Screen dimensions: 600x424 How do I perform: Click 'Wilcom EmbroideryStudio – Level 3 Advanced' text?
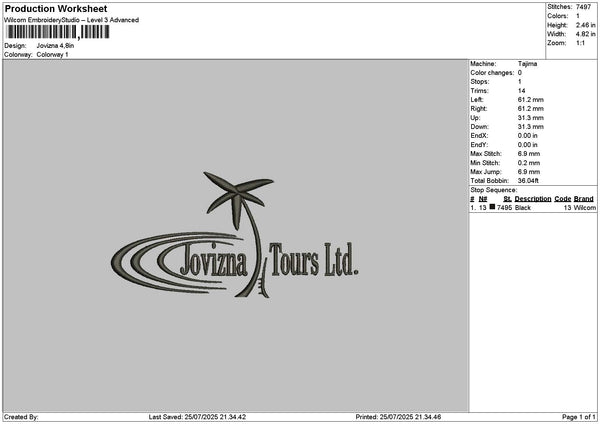72,20
